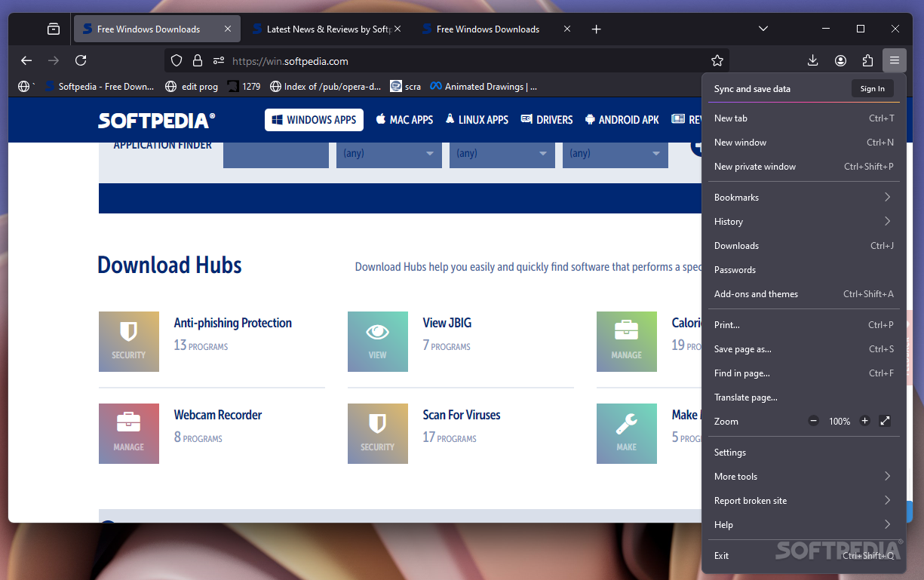924x580 pixels.
Task: Click the Softpedia logo
Action: click(157, 120)
